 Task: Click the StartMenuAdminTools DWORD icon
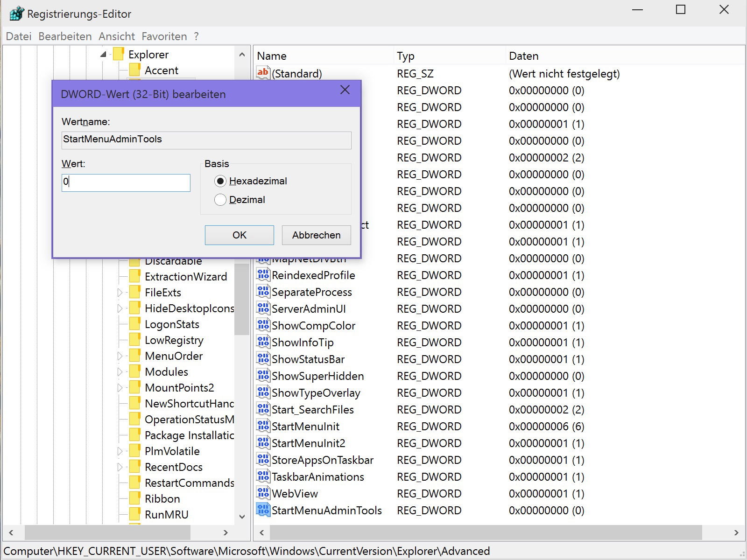point(263,510)
